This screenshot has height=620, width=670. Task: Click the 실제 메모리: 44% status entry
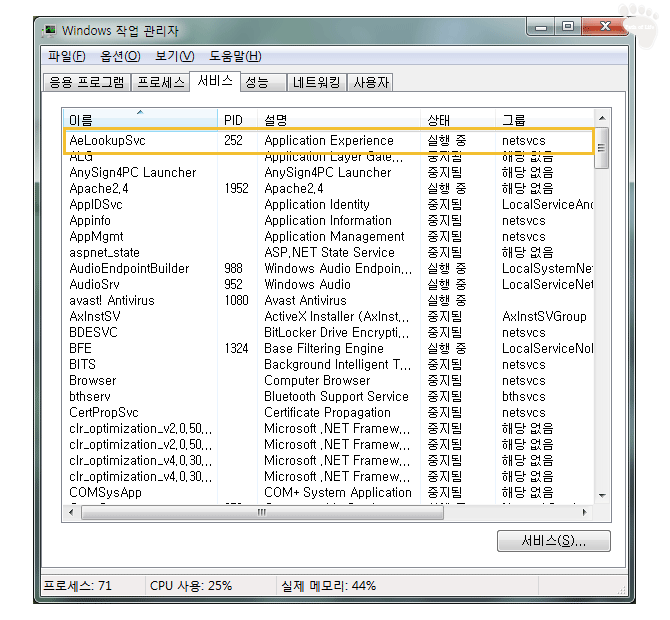coord(328,586)
